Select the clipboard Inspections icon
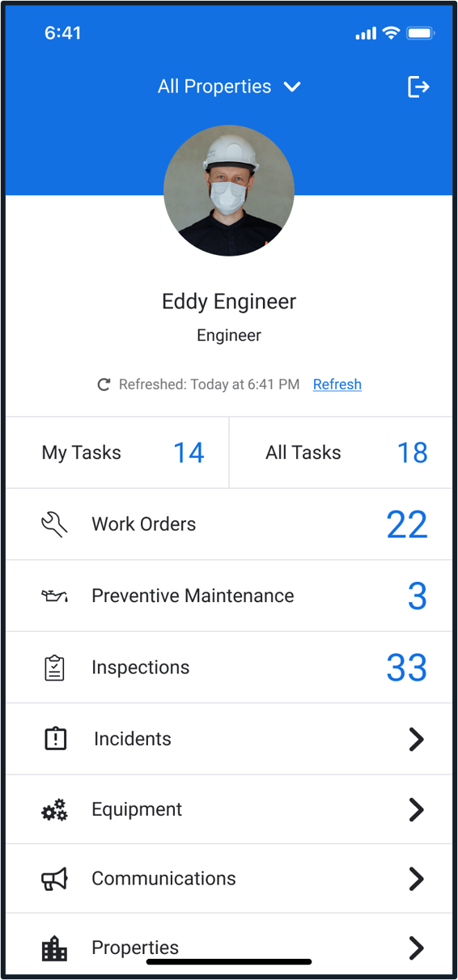Screen dimensions: 458x980 (x=54, y=668)
